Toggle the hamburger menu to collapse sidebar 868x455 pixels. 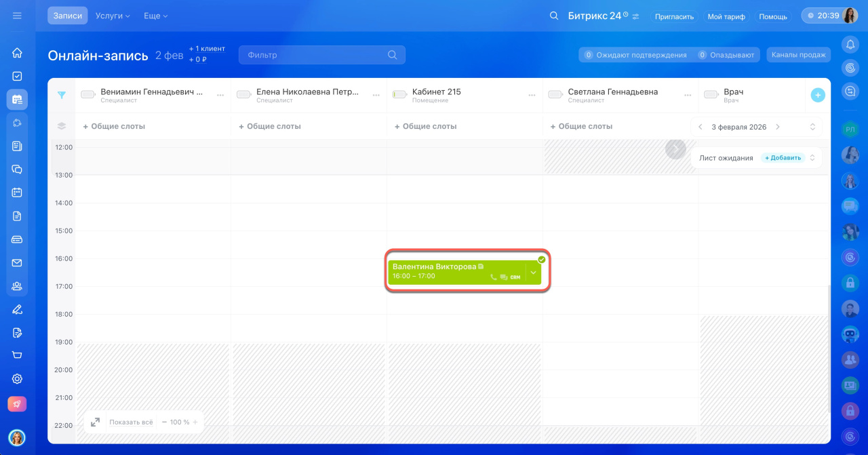[x=17, y=16]
